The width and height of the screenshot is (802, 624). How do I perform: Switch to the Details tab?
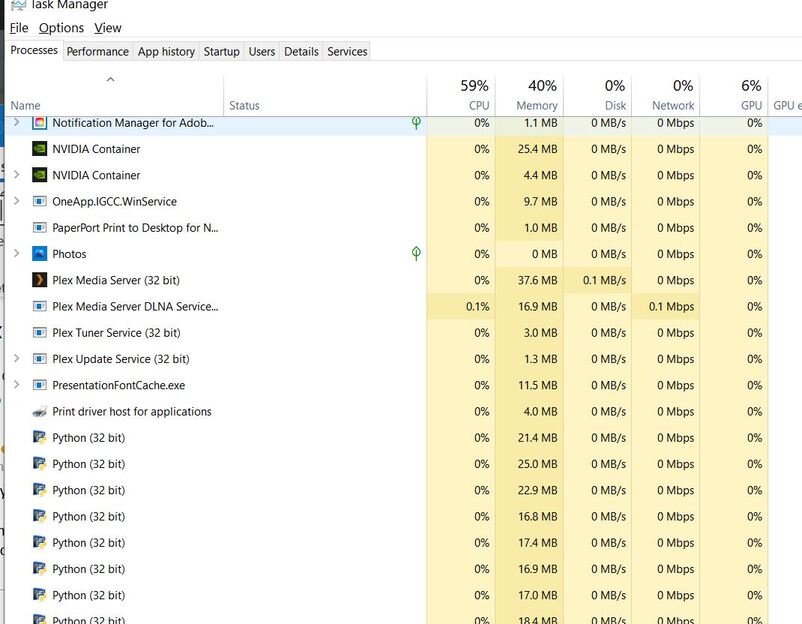tap(301, 52)
